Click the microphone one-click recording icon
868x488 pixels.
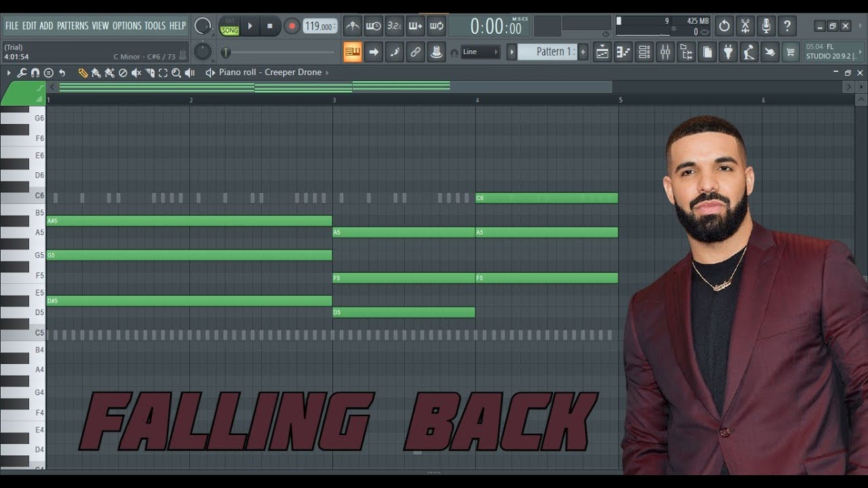pyautogui.click(x=766, y=26)
